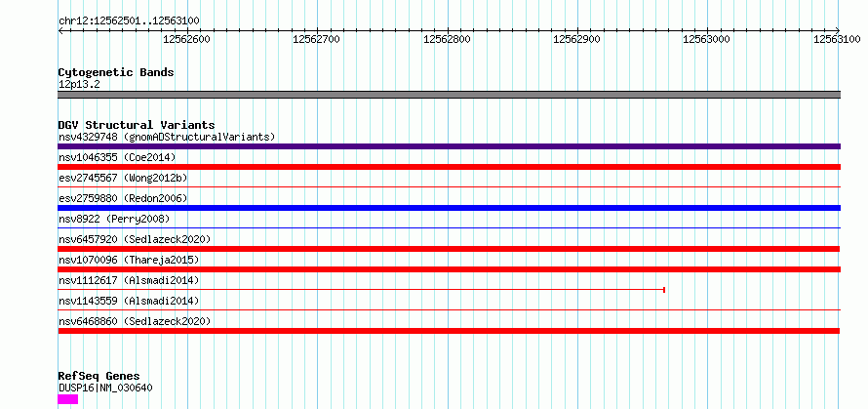This screenshot has width=868, height=409.
Task: Click the 12562600 ruler tick label
Action: pyautogui.click(x=187, y=39)
